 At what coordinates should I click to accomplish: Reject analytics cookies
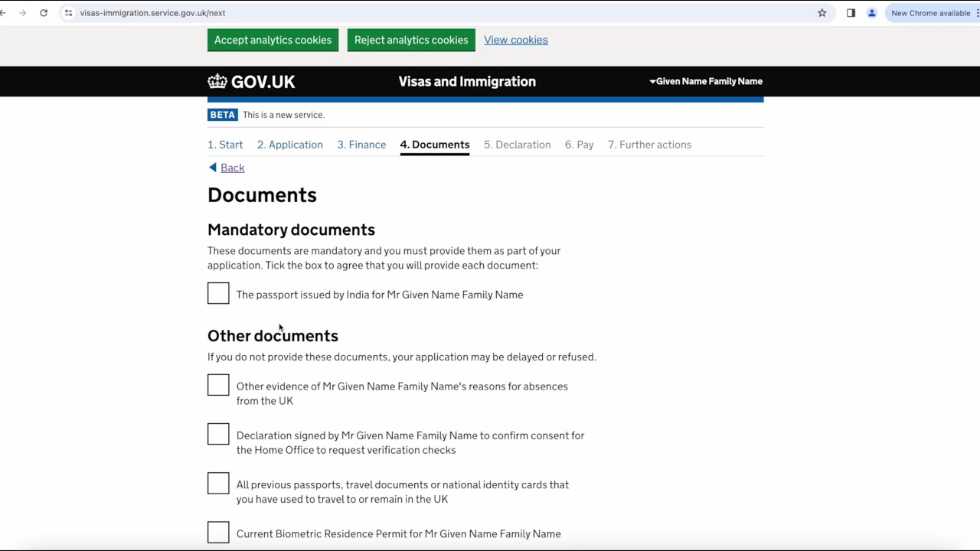click(x=411, y=40)
